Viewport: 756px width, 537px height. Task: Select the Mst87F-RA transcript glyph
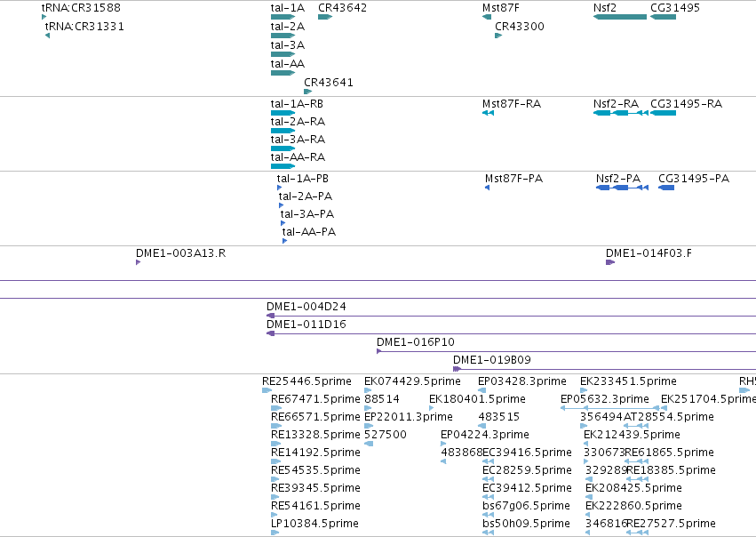coord(488,113)
